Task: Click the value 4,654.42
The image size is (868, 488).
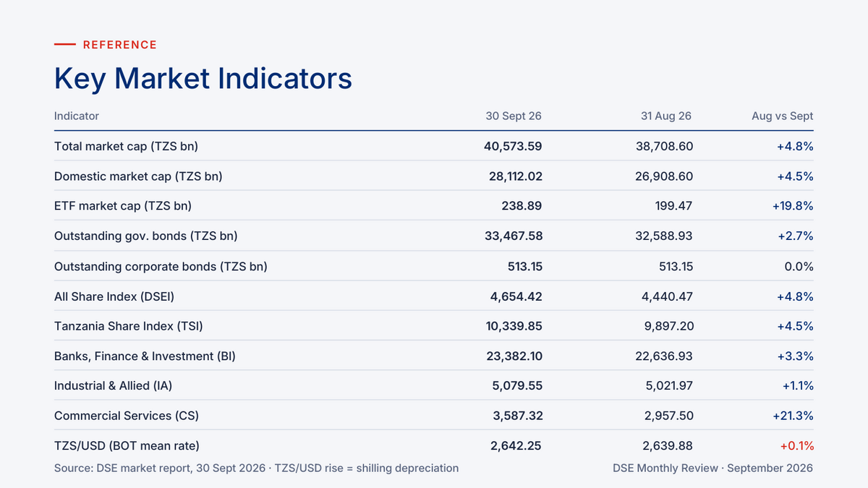Action: pos(517,296)
